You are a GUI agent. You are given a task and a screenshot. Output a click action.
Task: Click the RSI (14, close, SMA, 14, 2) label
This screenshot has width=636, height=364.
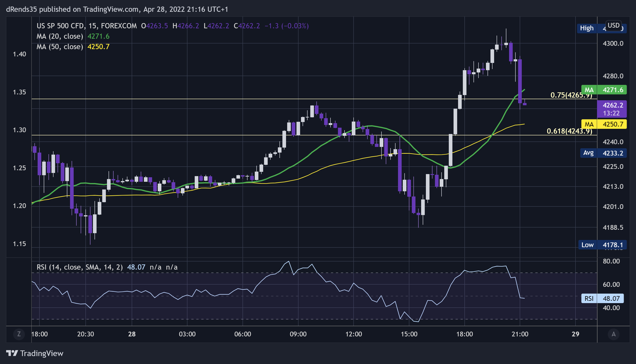tap(80, 267)
